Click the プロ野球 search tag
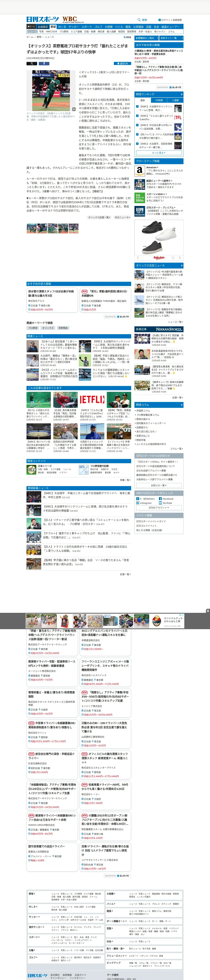This screenshot has width=210, height=980. coord(33,328)
